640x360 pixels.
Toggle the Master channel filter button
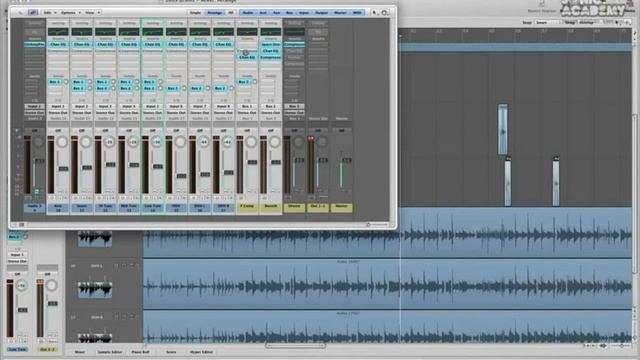[340, 13]
